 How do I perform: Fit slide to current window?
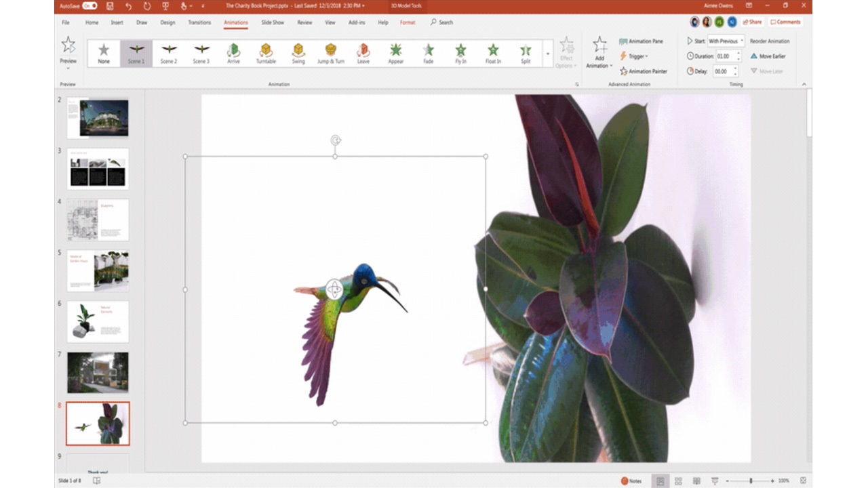click(803, 481)
